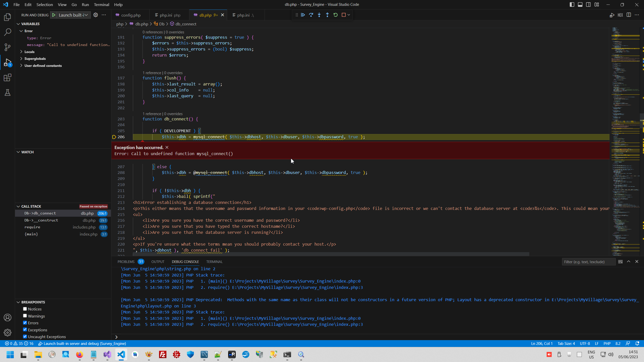Open the Testing flask view
This screenshot has width=644, height=362.
coord(8,93)
